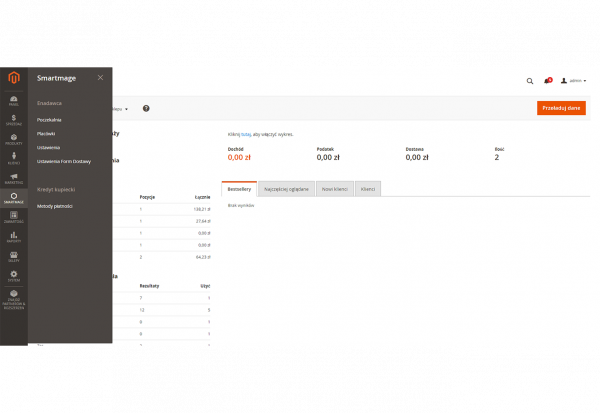
Task: Click the 64,23 zł total cell
Action: click(203, 257)
